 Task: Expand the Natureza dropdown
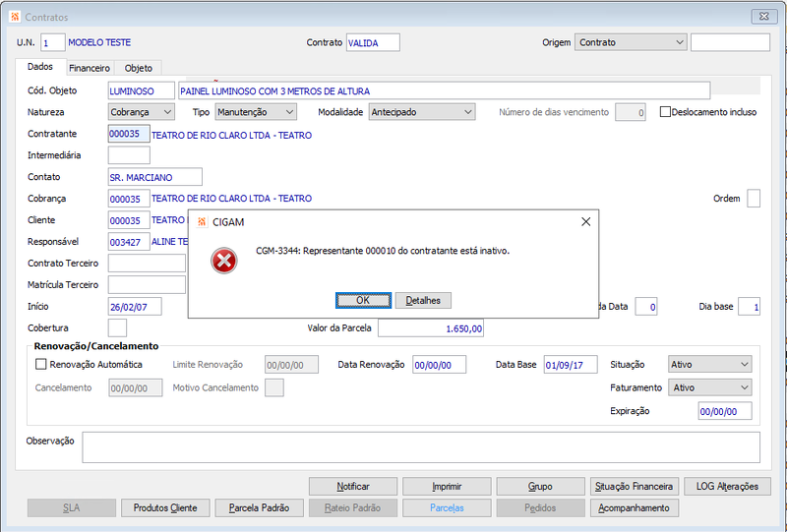coord(142,112)
